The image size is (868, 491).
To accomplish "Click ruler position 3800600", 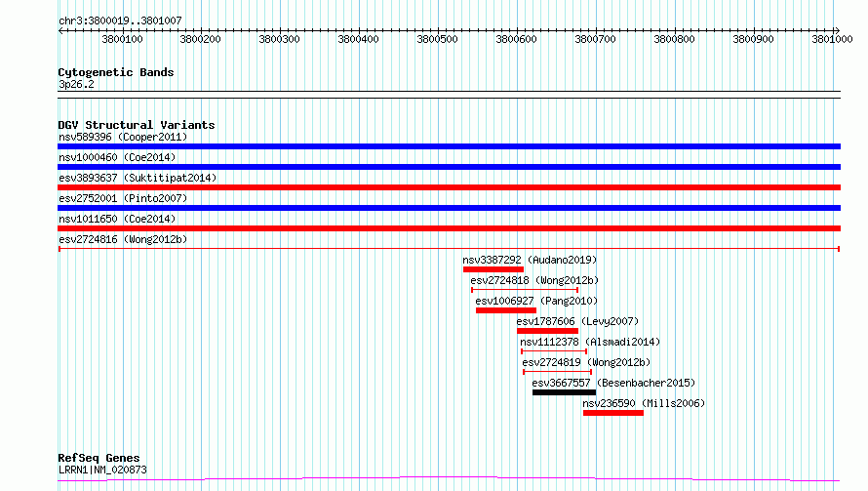I will tap(517, 39).
